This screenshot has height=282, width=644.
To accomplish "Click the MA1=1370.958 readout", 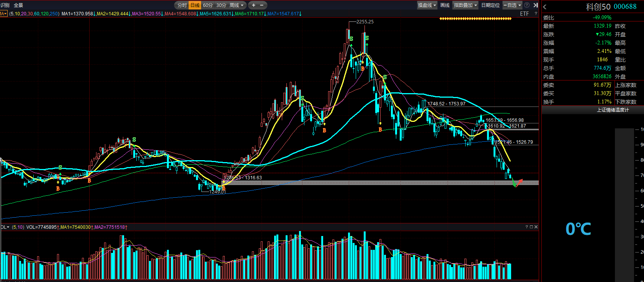I will (77, 14).
